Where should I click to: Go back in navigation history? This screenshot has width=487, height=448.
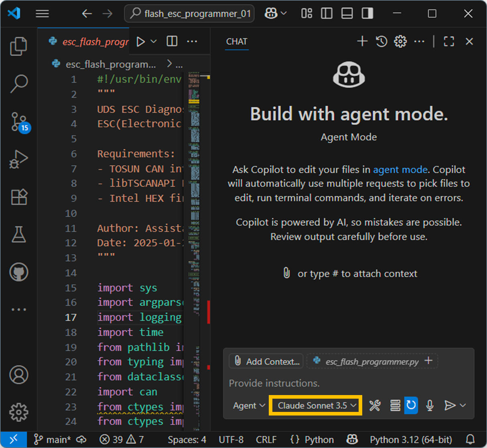(x=87, y=14)
